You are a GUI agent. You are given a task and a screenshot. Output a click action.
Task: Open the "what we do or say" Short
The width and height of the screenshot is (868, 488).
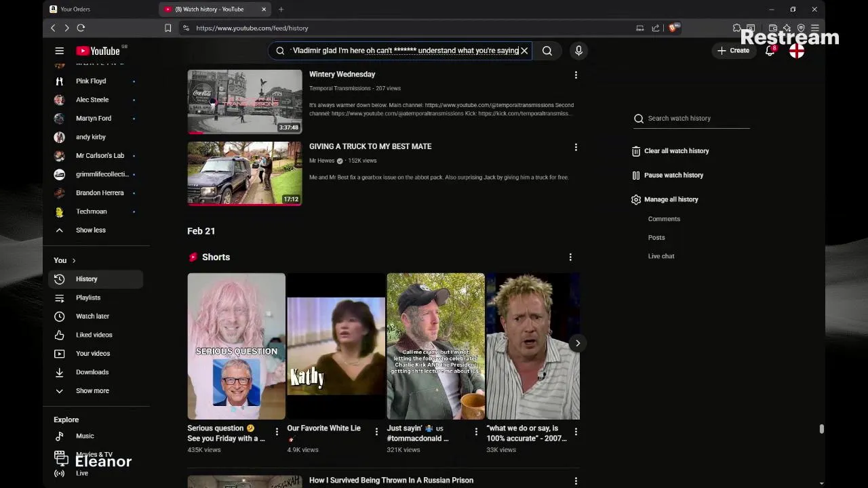click(533, 346)
